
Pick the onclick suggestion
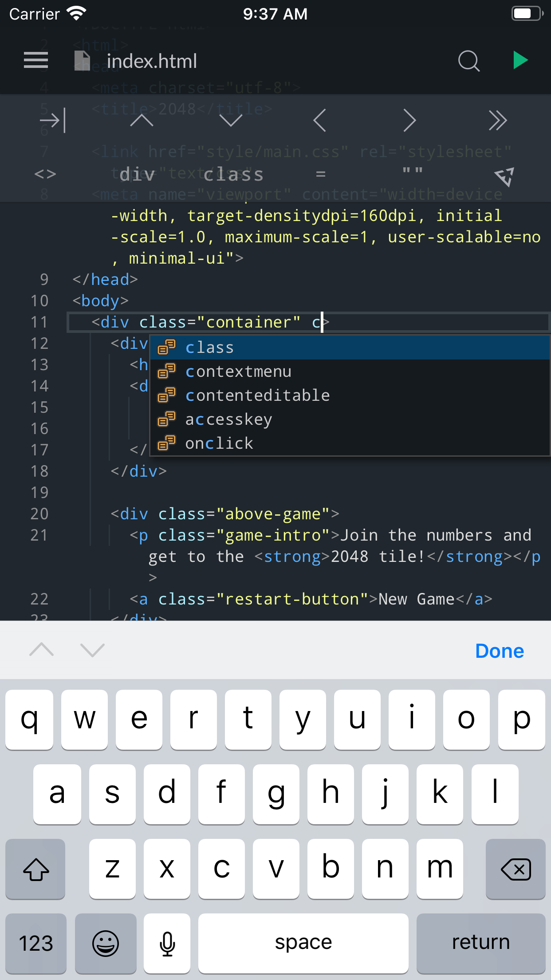[350, 443]
